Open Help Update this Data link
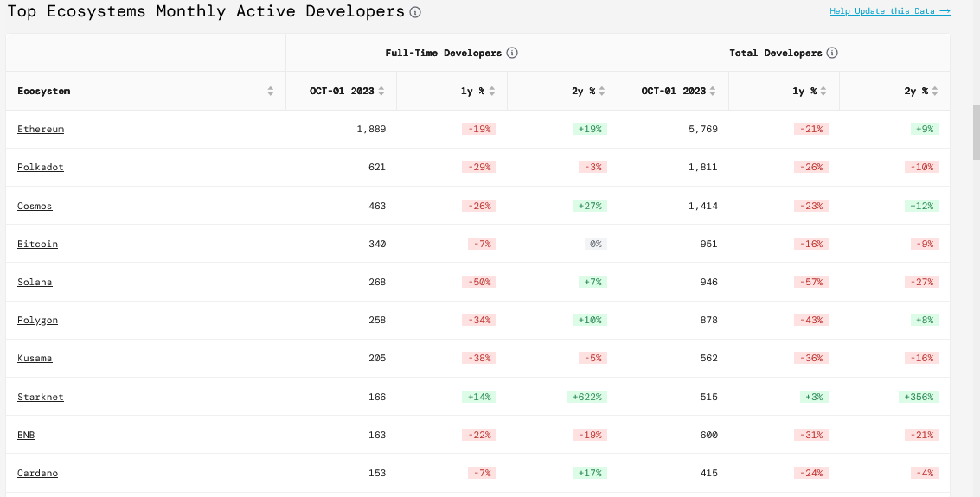The image size is (980, 497). click(x=889, y=11)
